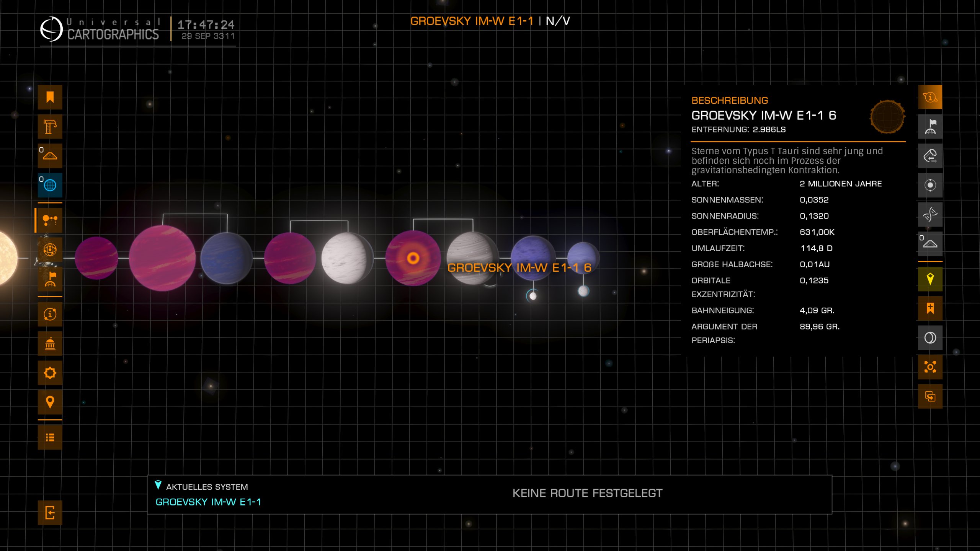Add bookmark using the plus bookmark icon
The image size is (980, 551).
pyautogui.click(x=930, y=308)
